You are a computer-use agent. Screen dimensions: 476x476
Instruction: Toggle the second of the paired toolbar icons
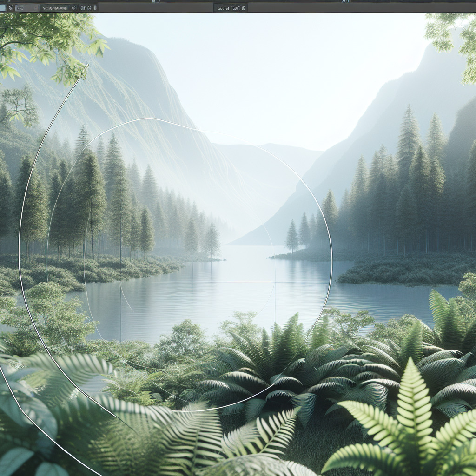point(89,8)
